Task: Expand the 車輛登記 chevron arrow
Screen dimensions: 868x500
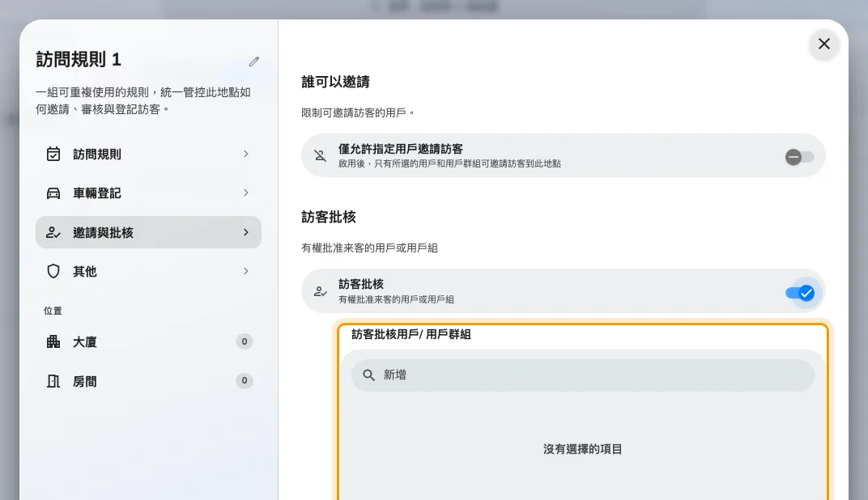Action: pos(246,193)
